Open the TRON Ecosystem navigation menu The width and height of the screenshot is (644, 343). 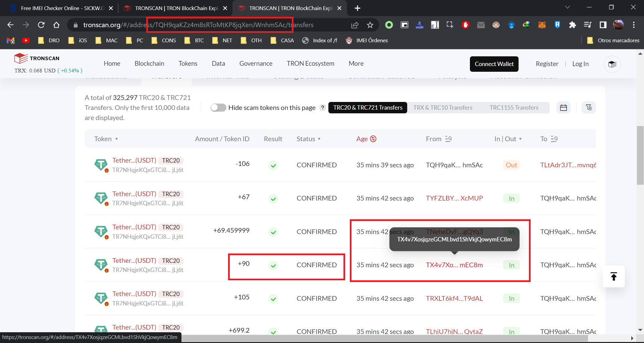(x=310, y=64)
